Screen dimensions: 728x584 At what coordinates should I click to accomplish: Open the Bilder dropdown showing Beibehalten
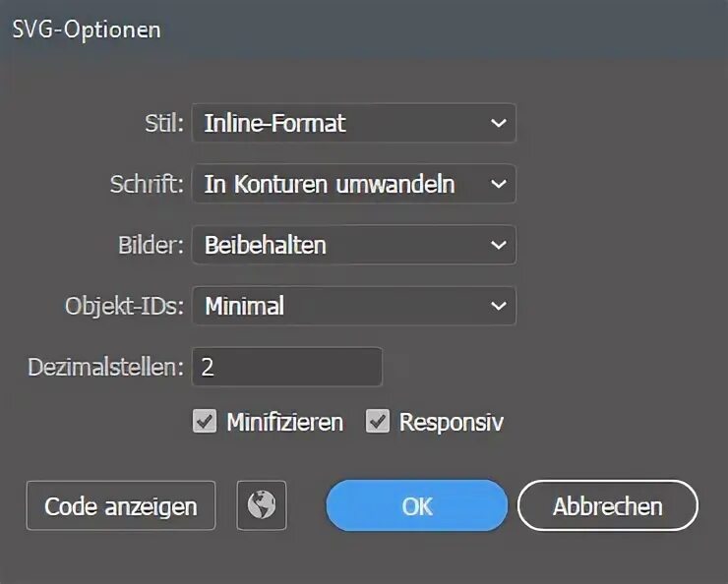coord(352,245)
